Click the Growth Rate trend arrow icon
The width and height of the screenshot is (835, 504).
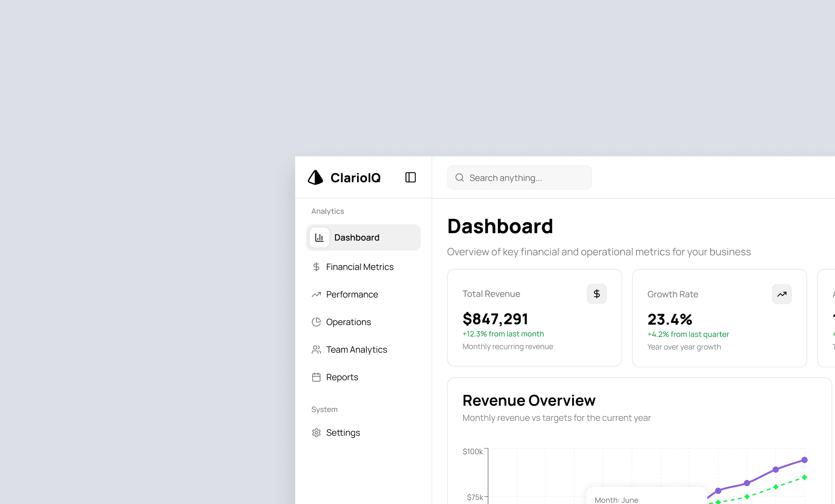click(x=782, y=294)
